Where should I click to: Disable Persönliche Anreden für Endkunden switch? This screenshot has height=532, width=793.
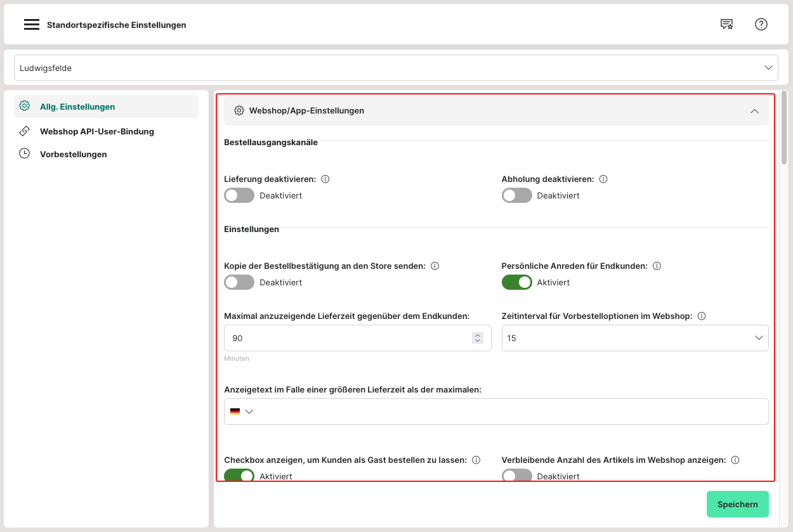coord(516,282)
